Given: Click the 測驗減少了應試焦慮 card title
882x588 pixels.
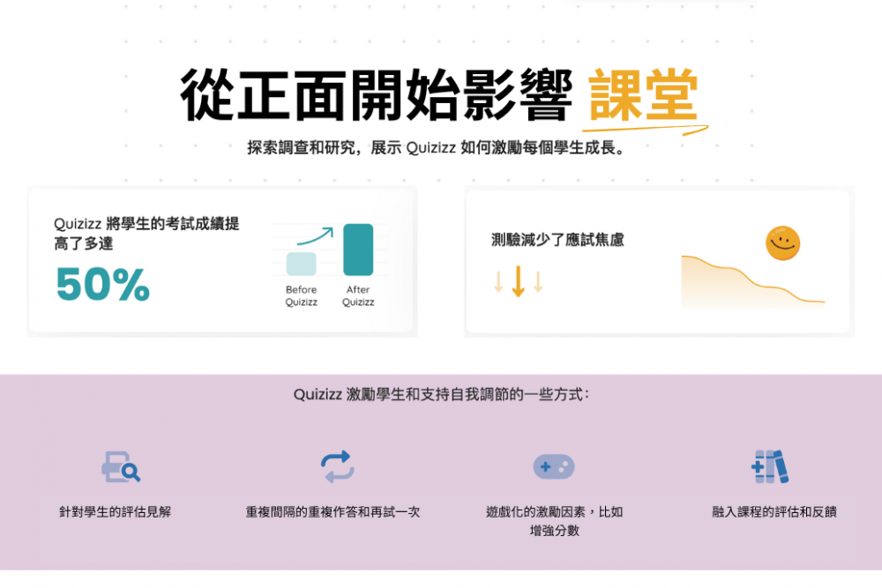Looking at the screenshot, I should pos(557,240).
